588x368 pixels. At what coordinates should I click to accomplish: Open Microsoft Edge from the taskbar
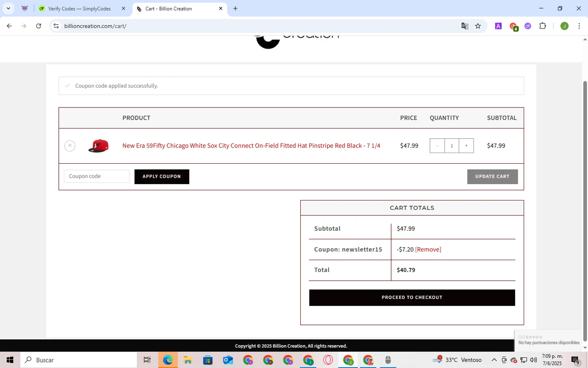[168, 360]
